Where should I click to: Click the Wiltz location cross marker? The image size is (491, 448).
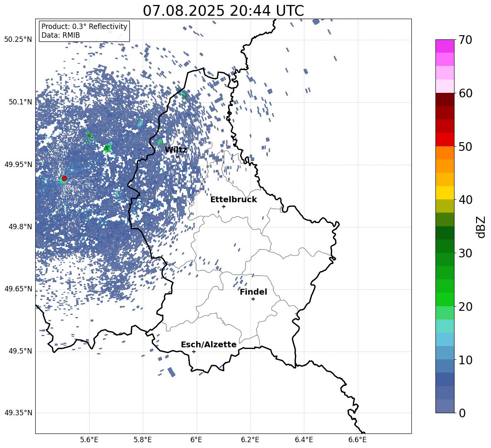click(178, 157)
